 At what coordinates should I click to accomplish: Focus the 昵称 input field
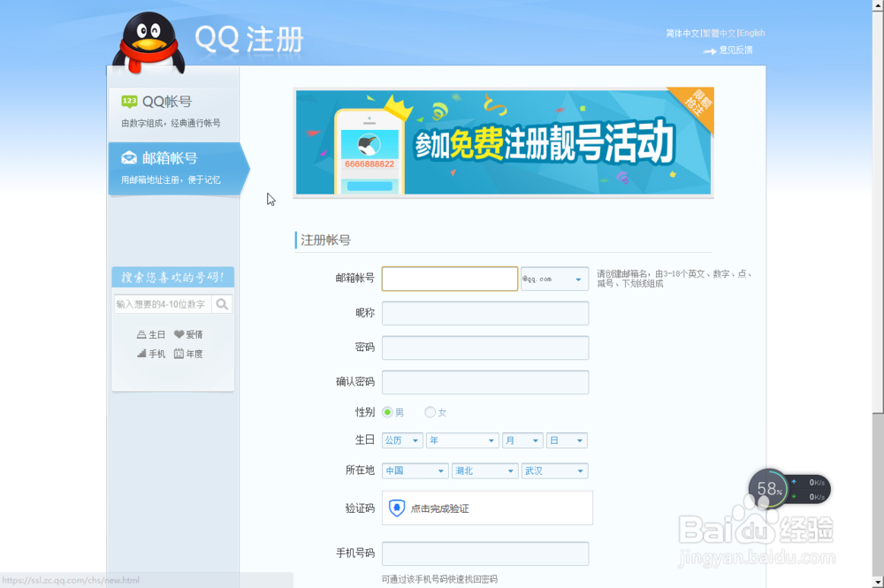[x=485, y=313]
